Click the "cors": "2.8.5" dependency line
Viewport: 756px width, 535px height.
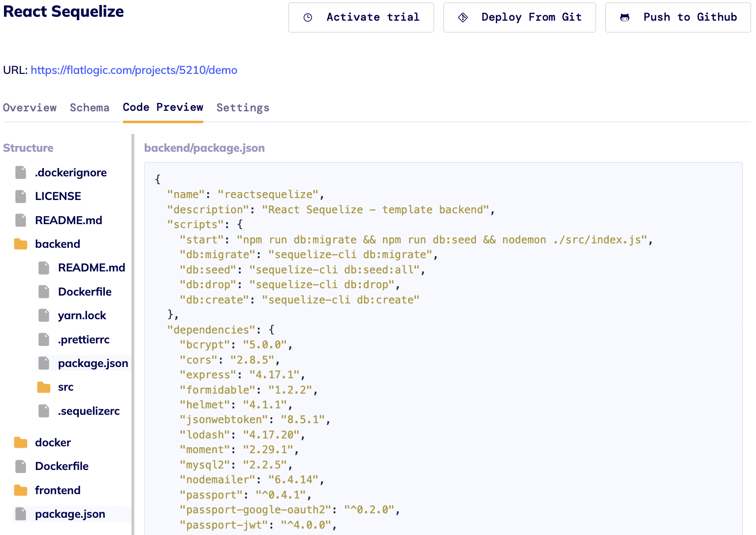tap(229, 360)
